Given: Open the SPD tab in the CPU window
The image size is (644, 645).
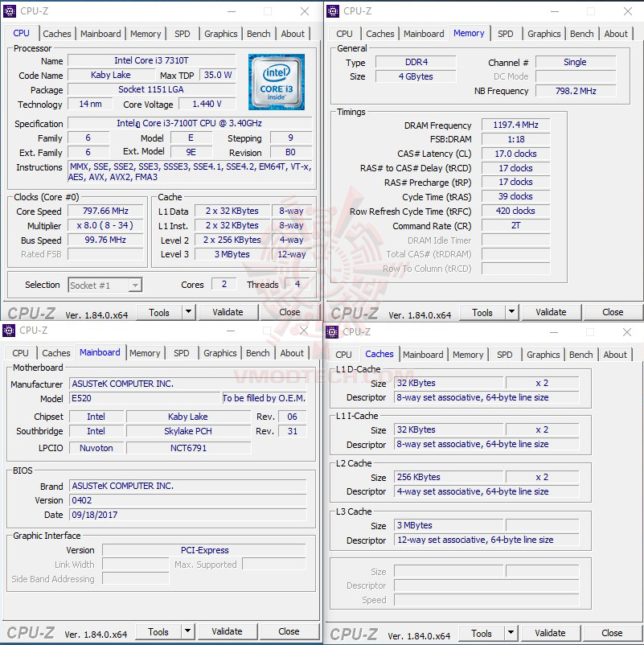Looking at the screenshot, I should (183, 34).
